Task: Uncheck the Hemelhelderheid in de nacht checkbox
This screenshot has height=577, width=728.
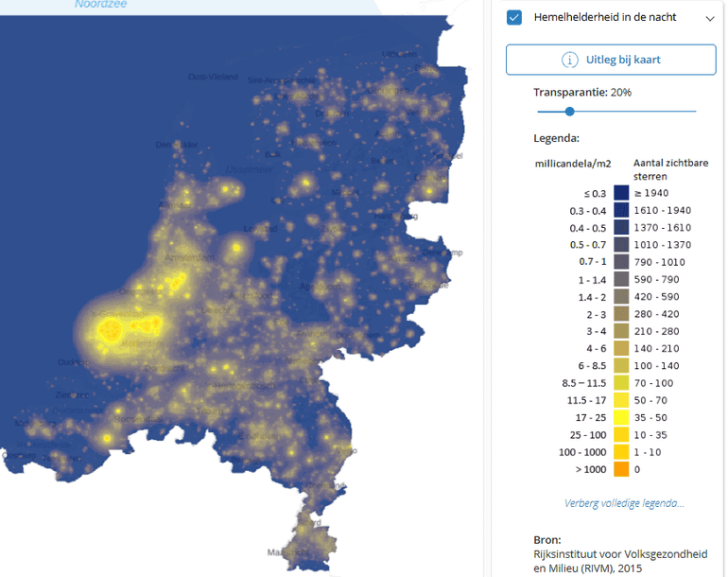Action: click(514, 18)
